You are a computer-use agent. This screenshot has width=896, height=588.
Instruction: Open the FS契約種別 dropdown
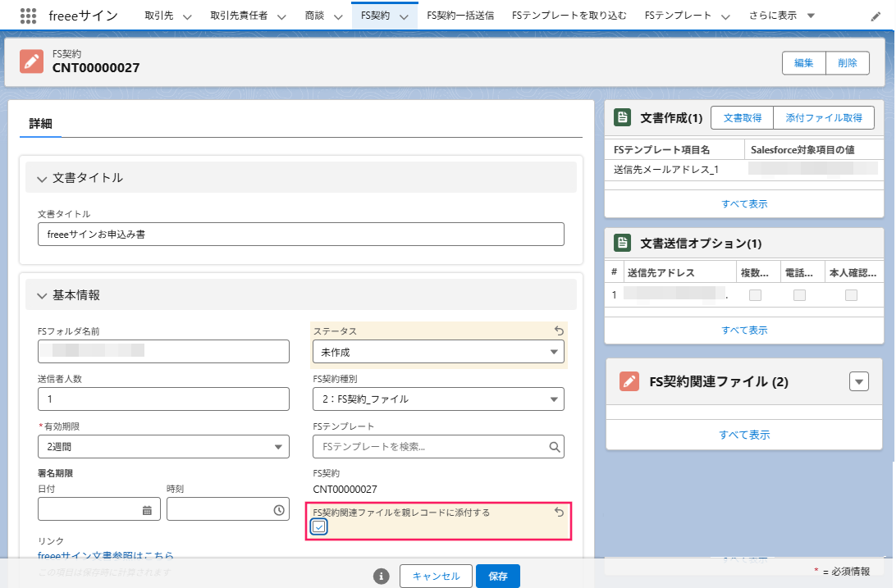438,399
